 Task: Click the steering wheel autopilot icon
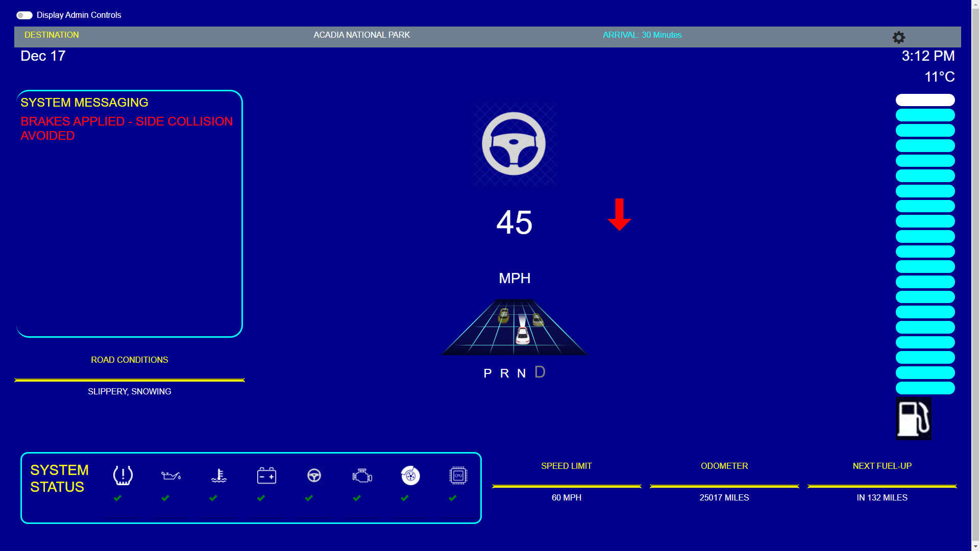coord(514,144)
